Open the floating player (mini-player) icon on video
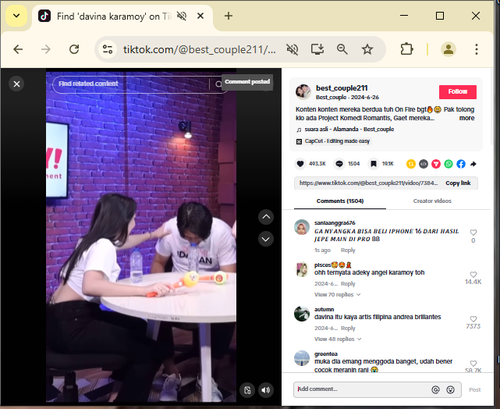The image size is (500, 409). (247, 390)
